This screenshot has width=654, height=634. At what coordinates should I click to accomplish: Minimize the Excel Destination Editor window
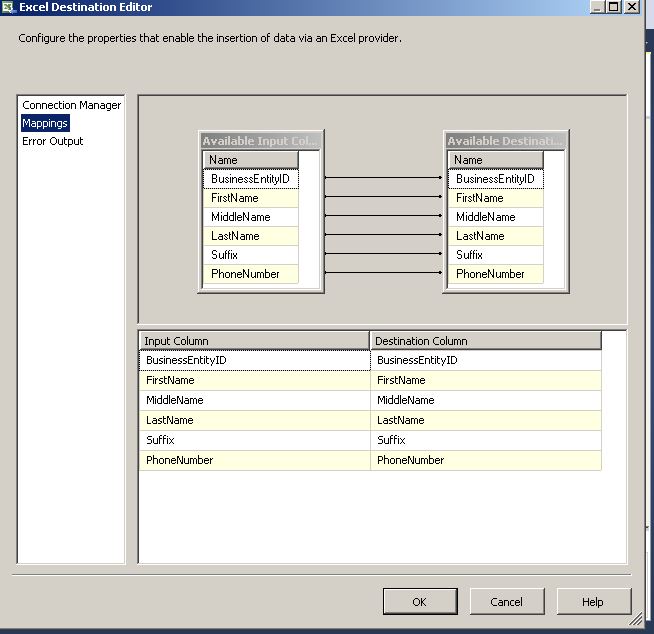(x=597, y=7)
